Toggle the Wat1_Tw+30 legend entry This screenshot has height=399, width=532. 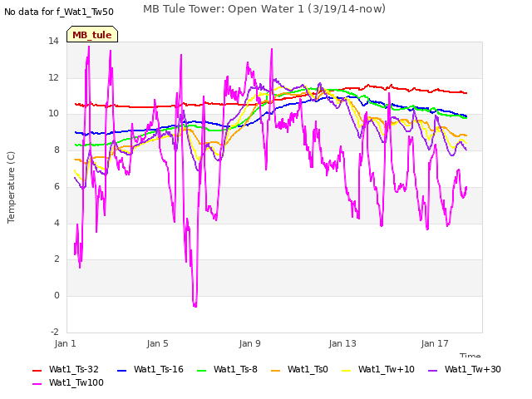(x=465, y=369)
